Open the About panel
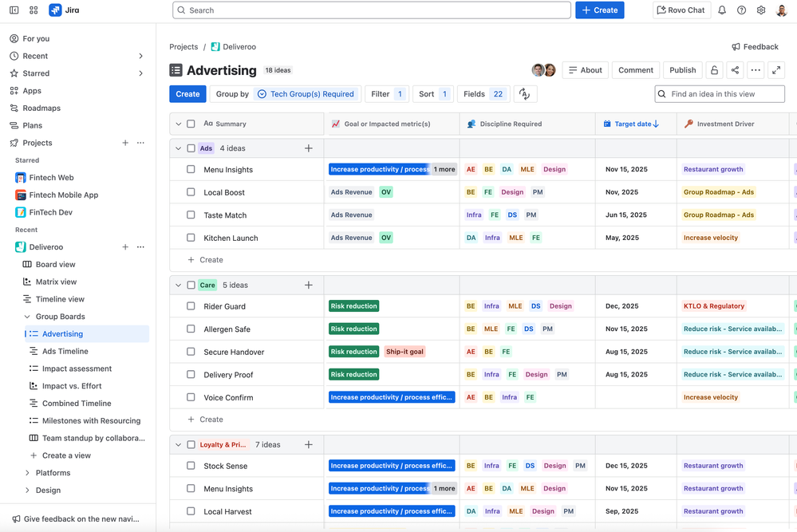Image resolution: width=797 pixels, height=532 pixels. click(x=585, y=70)
